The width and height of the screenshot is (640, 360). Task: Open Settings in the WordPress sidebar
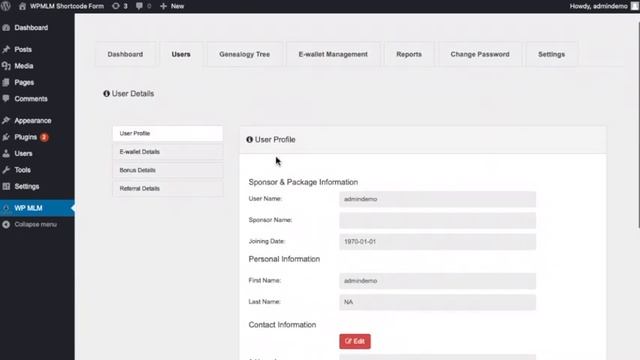pos(27,187)
